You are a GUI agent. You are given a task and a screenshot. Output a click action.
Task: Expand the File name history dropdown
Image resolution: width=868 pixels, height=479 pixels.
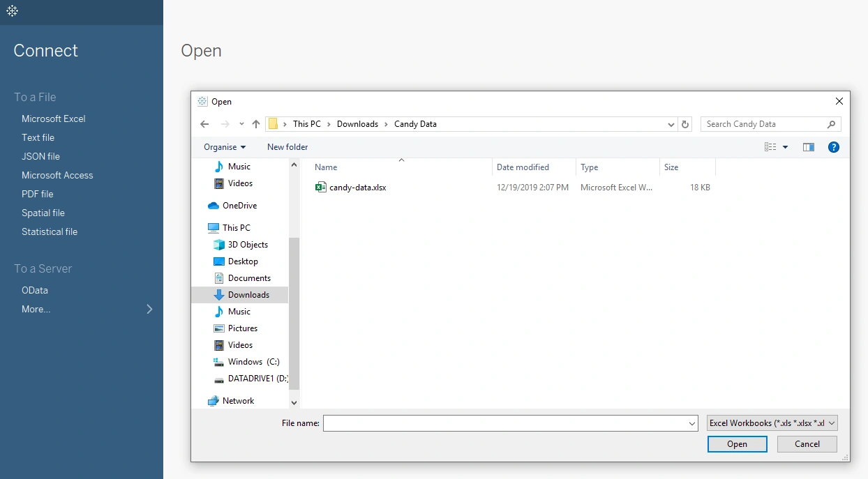tap(692, 423)
